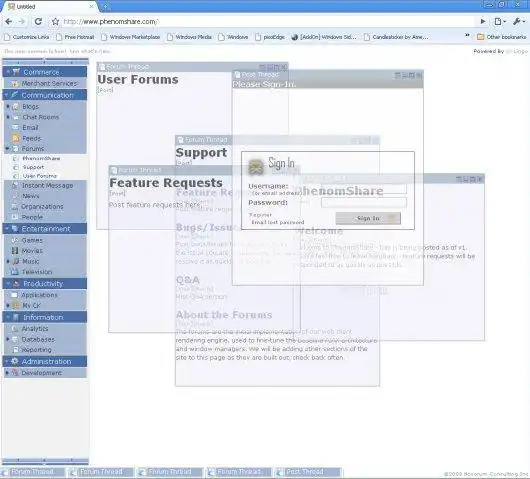Open the Windows Marketplace bookmark
Image resolution: width=530 pixels, height=479 pixels.
(x=131, y=37)
